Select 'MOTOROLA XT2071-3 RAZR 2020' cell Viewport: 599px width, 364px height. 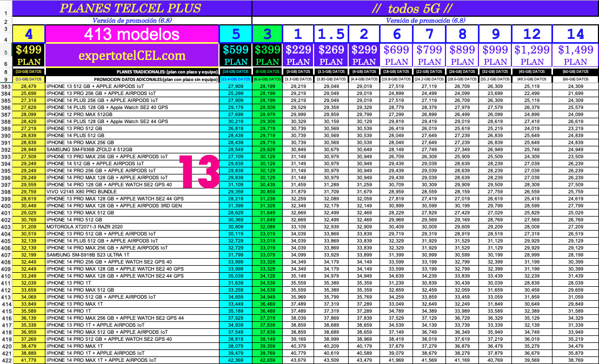[132, 227]
